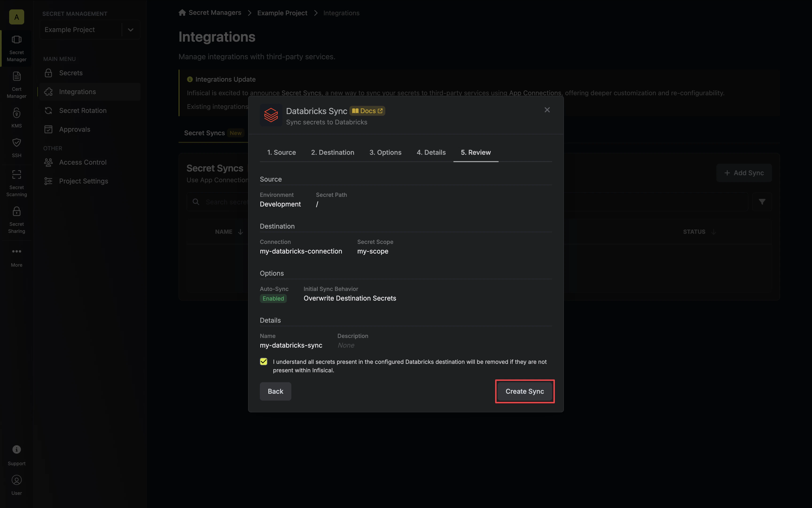812x508 pixels.
Task: Click the 'Development' environment value
Action: (280, 204)
